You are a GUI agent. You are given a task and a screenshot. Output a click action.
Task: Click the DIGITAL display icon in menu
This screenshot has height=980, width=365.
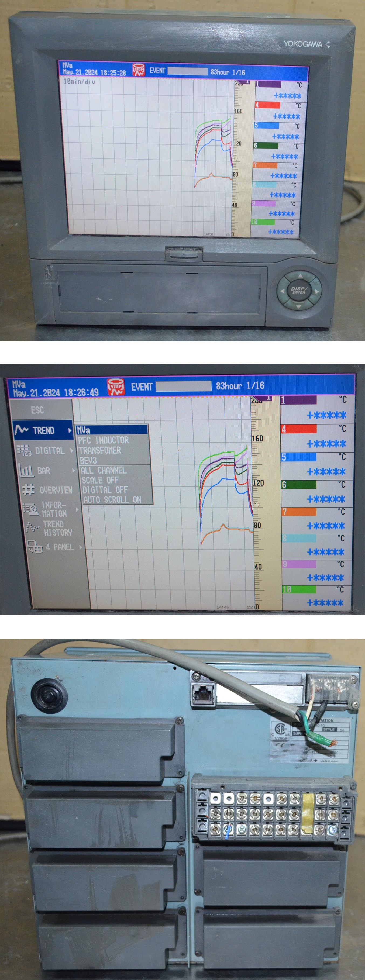pos(24,451)
